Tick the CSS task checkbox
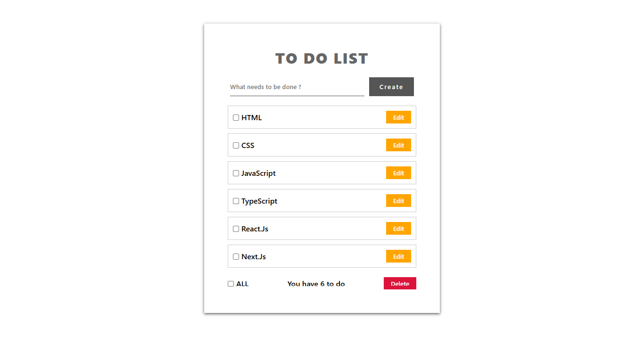 click(236, 146)
